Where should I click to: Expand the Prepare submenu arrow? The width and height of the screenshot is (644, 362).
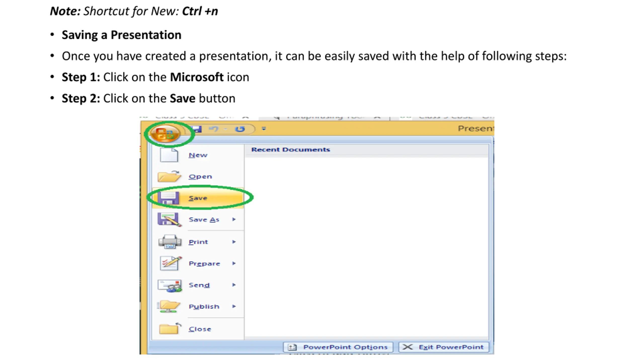coord(234,263)
